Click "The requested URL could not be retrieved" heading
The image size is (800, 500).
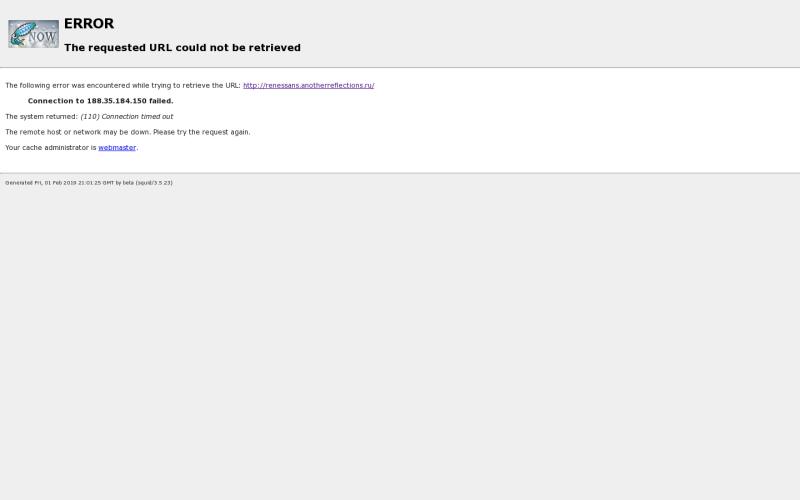(x=182, y=48)
